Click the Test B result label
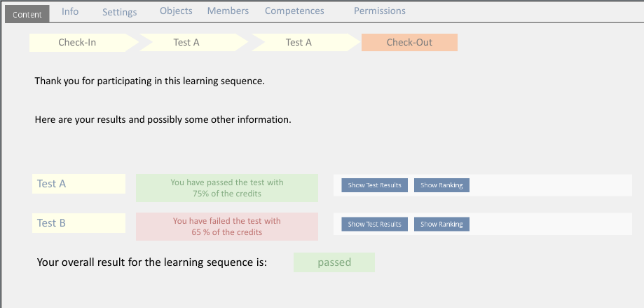 [78, 223]
